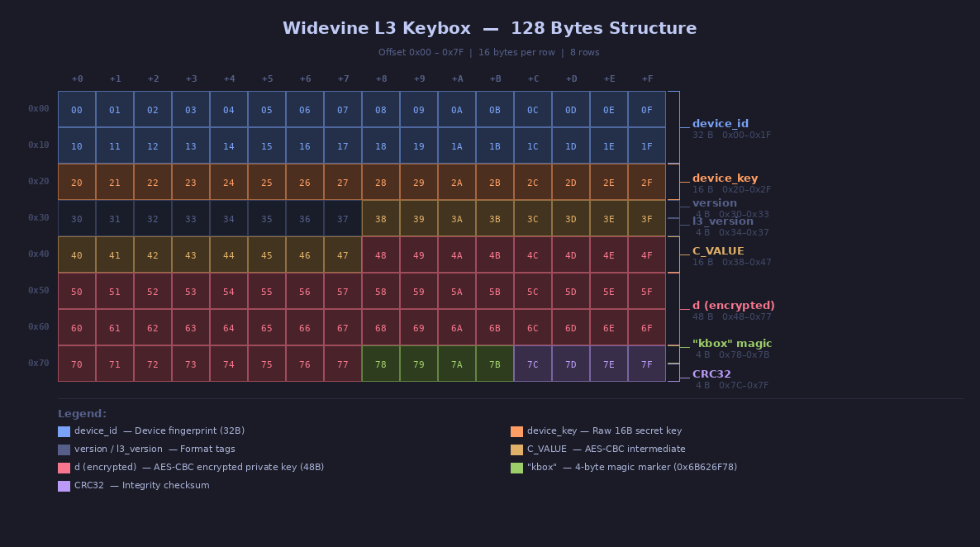Select byte cell 38 starting C_VALUE
The width and height of the screenshot is (980, 547).
click(381, 218)
